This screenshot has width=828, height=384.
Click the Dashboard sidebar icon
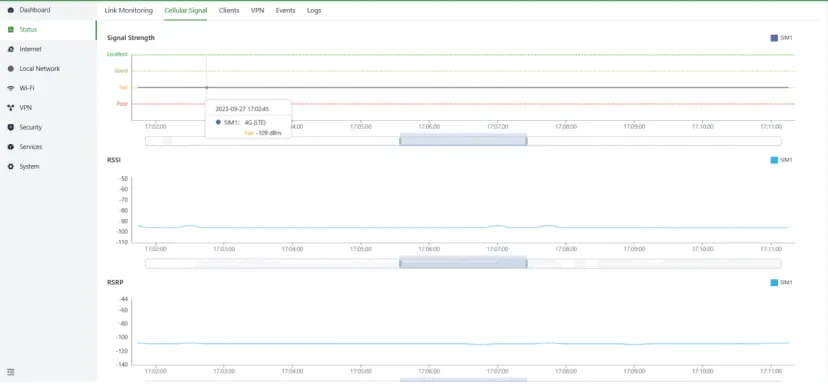click(11, 10)
